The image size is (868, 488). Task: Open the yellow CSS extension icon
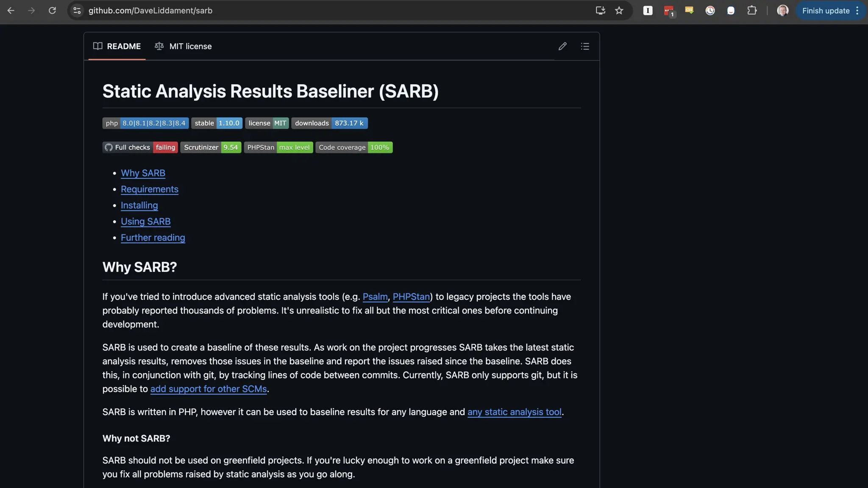[689, 11]
